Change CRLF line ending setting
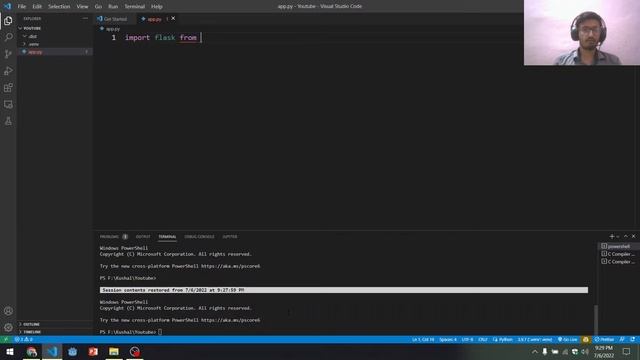 [483, 340]
